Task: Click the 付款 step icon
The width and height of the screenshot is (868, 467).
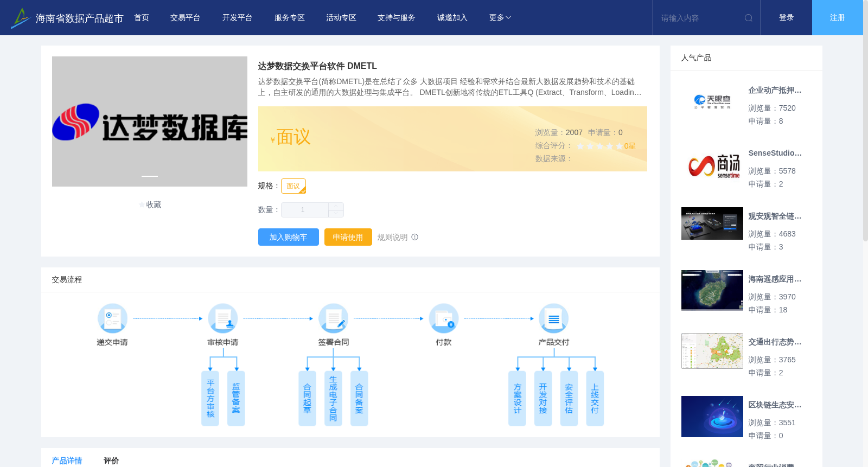Action: click(444, 318)
